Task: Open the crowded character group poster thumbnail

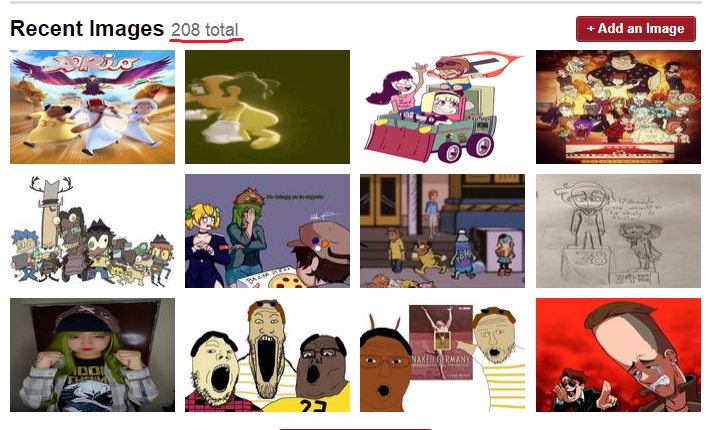Action: click(618, 107)
